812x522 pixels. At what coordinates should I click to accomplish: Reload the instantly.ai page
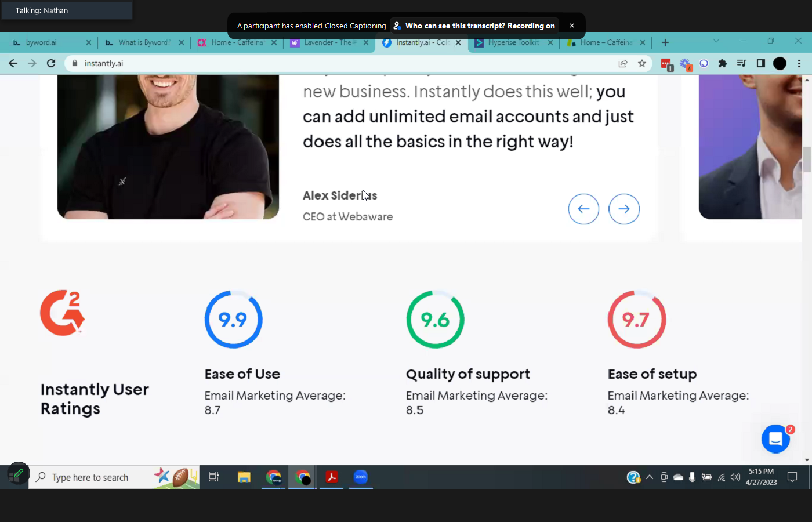[51, 63]
